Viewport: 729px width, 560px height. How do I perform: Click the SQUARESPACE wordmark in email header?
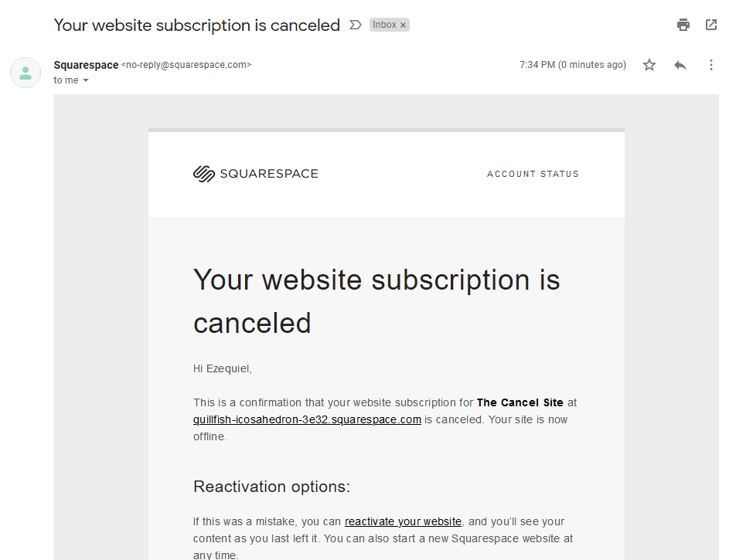pyautogui.click(x=269, y=174)
